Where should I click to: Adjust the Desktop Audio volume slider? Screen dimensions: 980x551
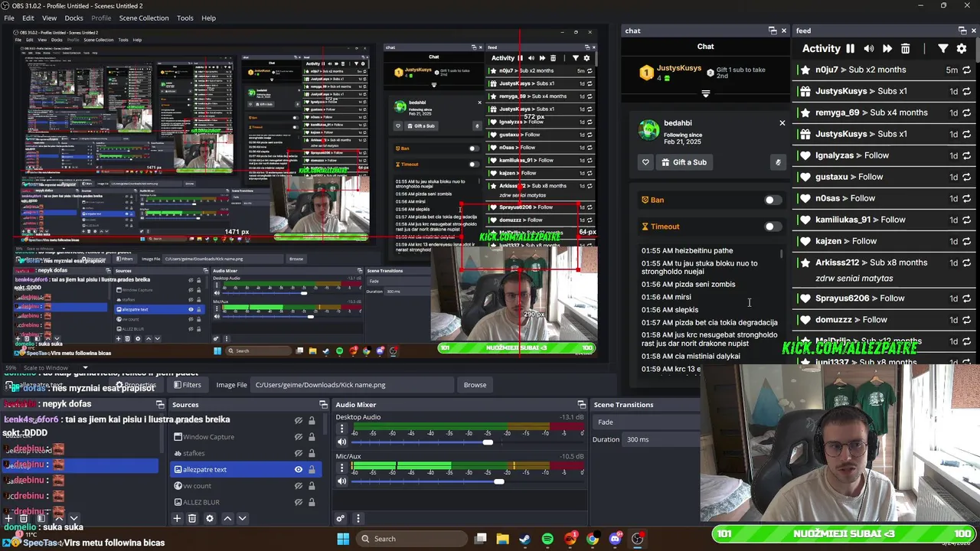coord(465,442)
